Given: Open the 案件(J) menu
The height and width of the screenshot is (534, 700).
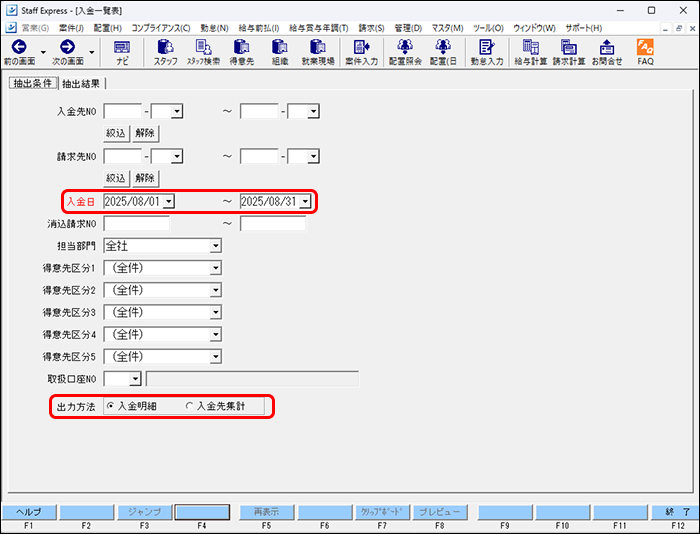Looking at the screenshot, I should (71, 28).
